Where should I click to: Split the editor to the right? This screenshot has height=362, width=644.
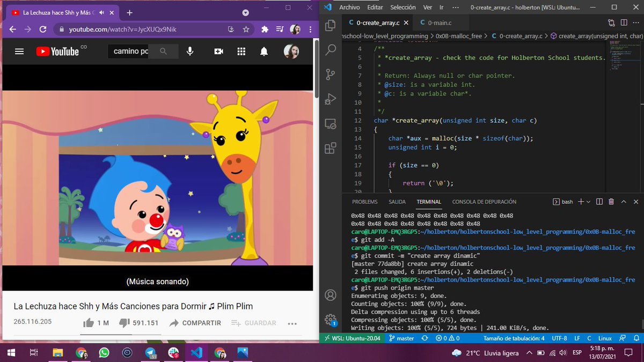point(625,23)
